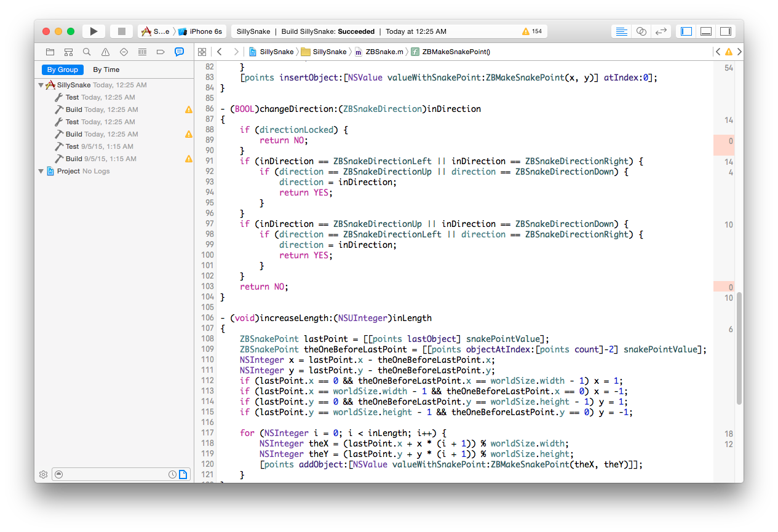Click the Run (play) button
This screenshot has width=778, height=532.
coord(93,31)
